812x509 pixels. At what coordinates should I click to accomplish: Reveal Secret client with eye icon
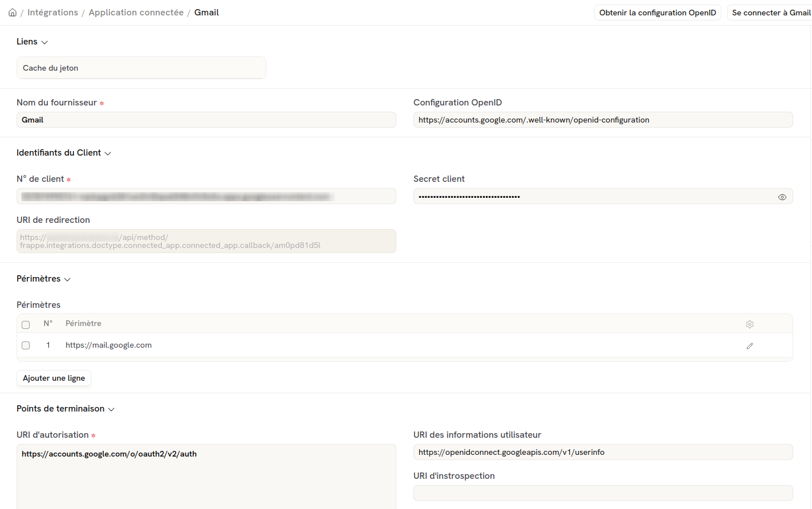click(782, 197)
